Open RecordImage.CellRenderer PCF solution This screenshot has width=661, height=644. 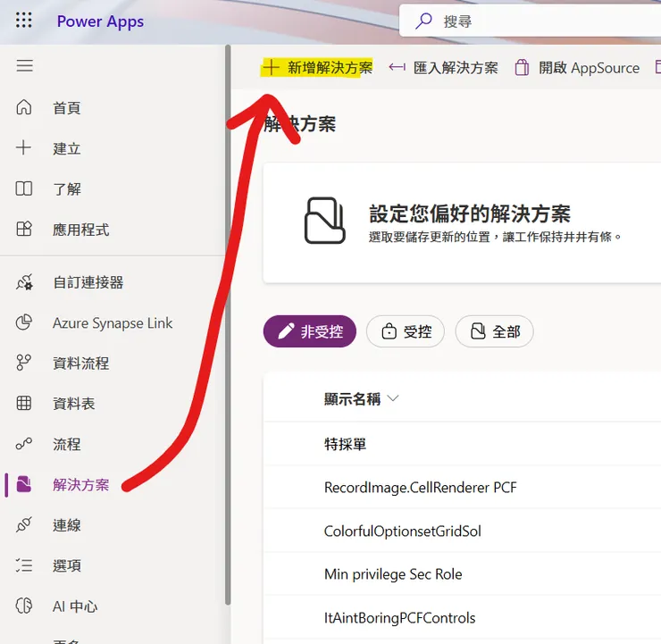(421, 488)
